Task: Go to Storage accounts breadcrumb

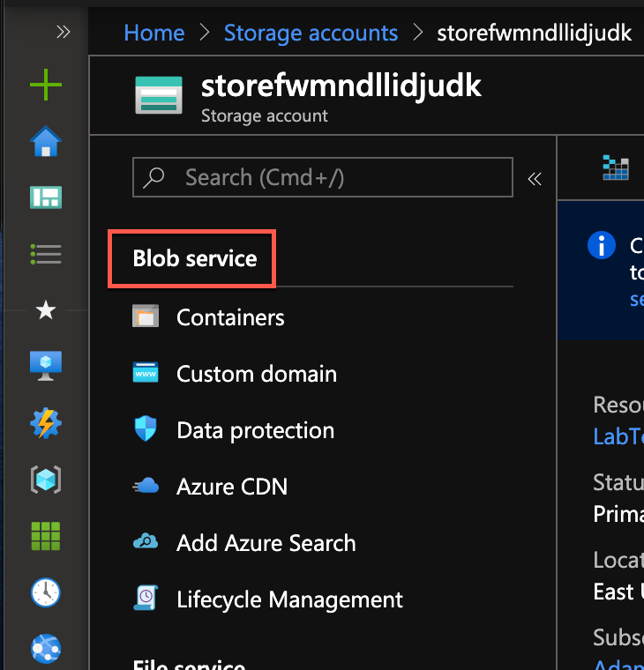Action: click(x=311, y=33)
